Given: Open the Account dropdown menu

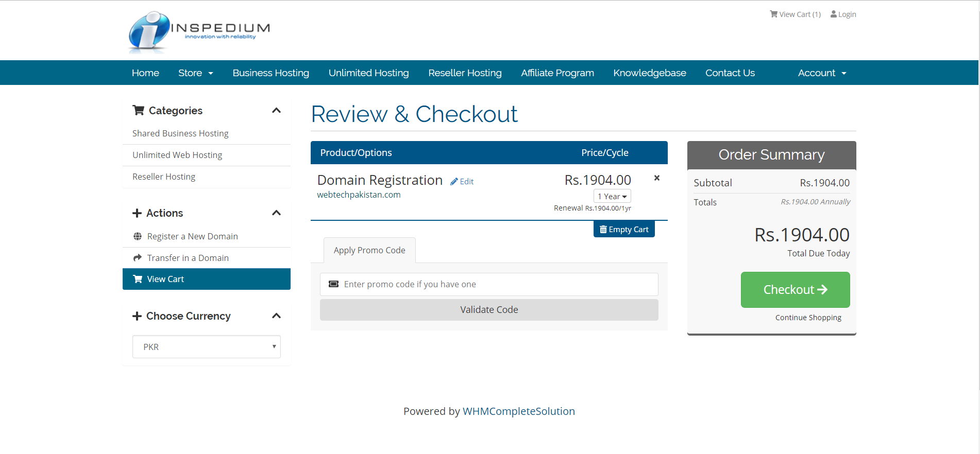Looking at the screenshot, I should pyautogui.click(x=822, y=73).
